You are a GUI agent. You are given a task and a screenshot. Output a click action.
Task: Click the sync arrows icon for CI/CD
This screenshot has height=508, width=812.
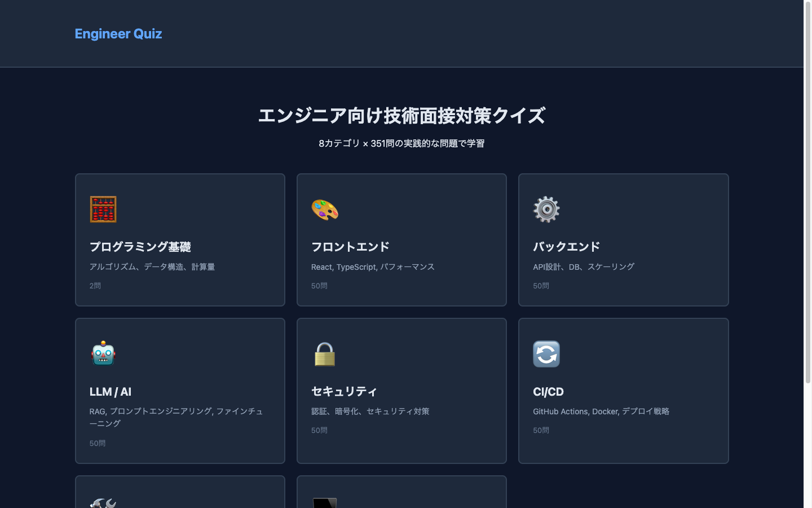[x=546, y=354]
